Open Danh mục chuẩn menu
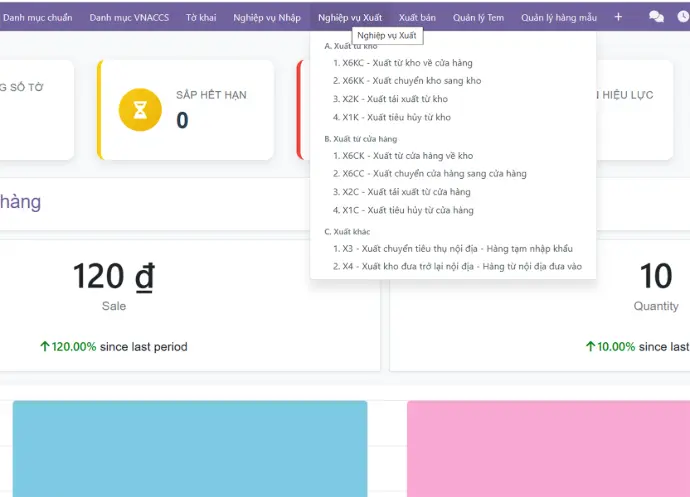Screen dimensions: 690x497 click(x=37, y=18)
